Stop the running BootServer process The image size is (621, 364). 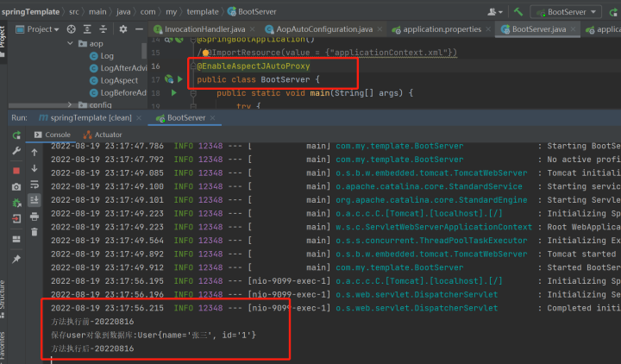[16, 171]
